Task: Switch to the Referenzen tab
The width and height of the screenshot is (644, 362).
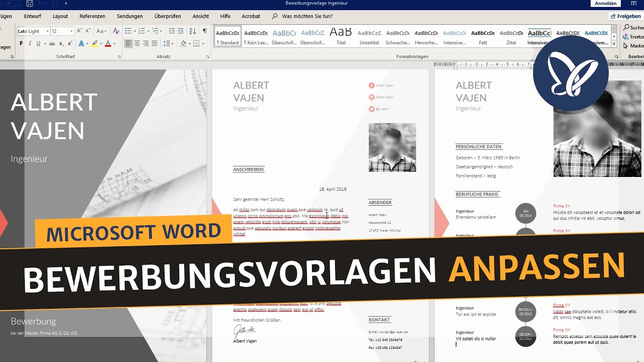Action: click(93, 16)
